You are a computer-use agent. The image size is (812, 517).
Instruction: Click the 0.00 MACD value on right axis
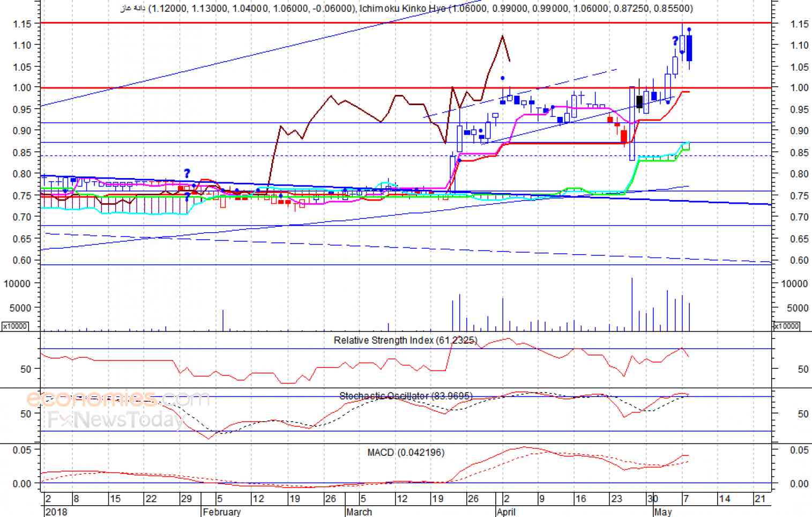coord(799,483)
